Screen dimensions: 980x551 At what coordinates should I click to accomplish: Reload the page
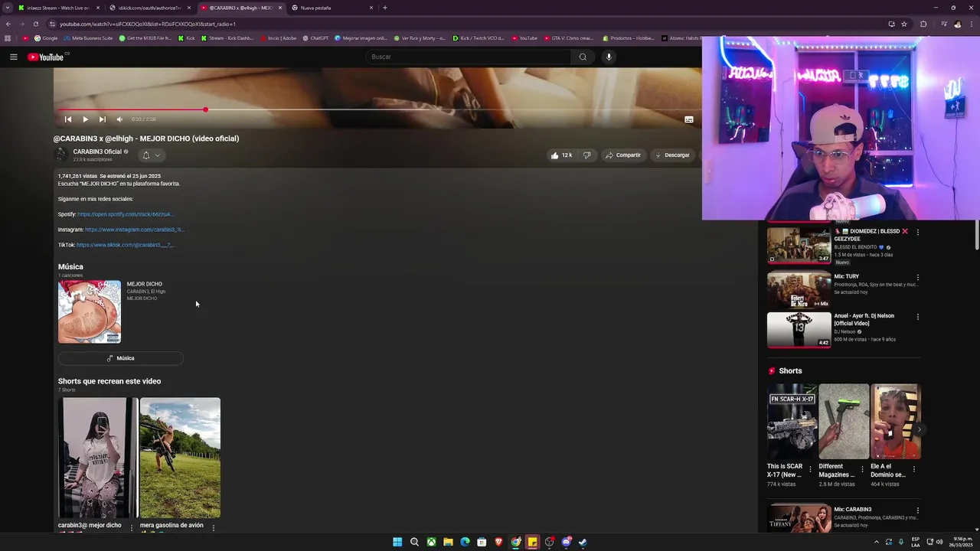35,24
